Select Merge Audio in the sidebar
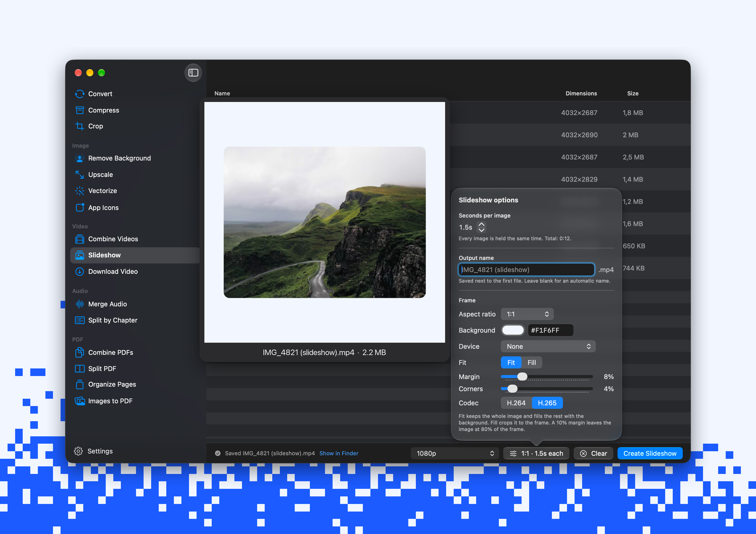This screenshot has height=534, width=756. [x=135, y=304]
